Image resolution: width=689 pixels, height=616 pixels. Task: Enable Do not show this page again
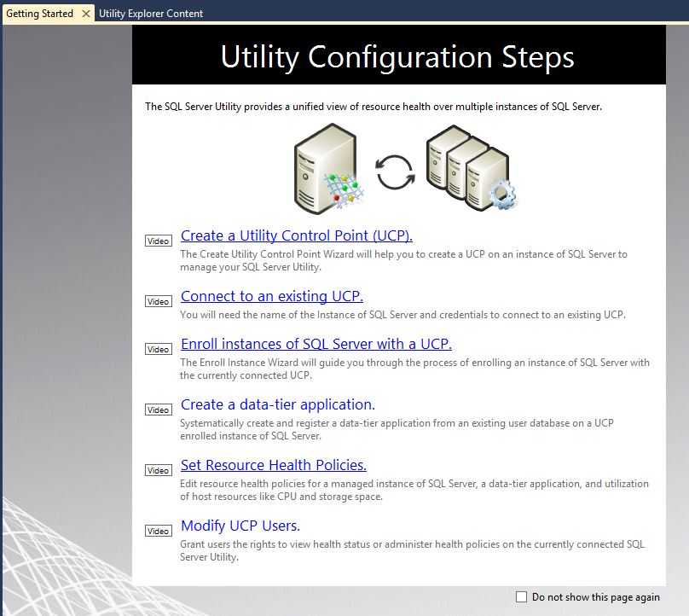[521, 596]
